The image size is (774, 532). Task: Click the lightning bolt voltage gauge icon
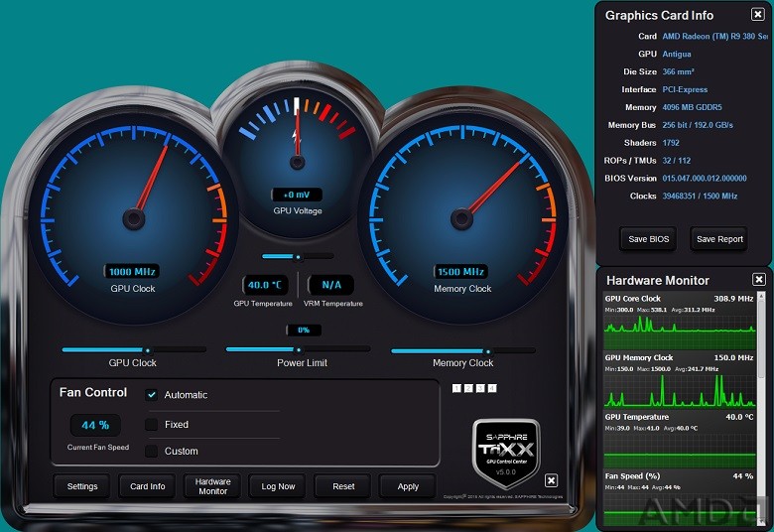[x=296, y=137]
